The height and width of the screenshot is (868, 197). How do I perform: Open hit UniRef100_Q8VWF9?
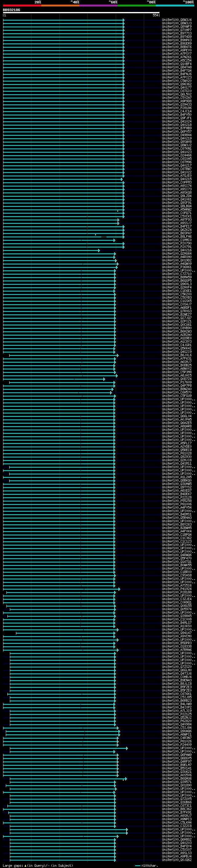177,26
